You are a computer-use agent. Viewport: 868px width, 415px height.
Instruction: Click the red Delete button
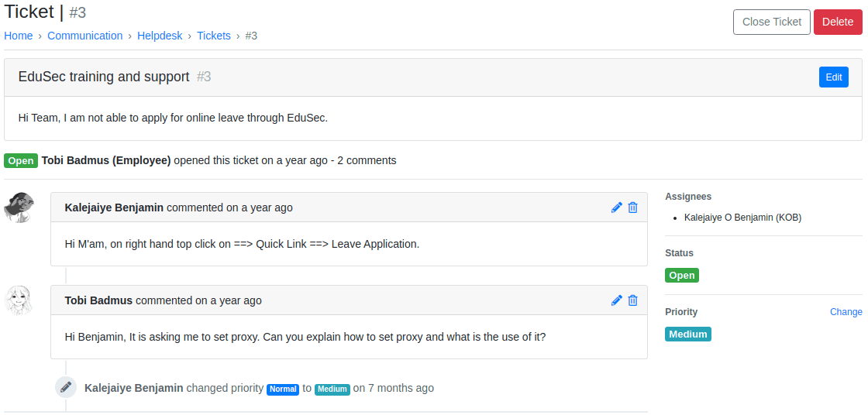(x=838, y=22)
